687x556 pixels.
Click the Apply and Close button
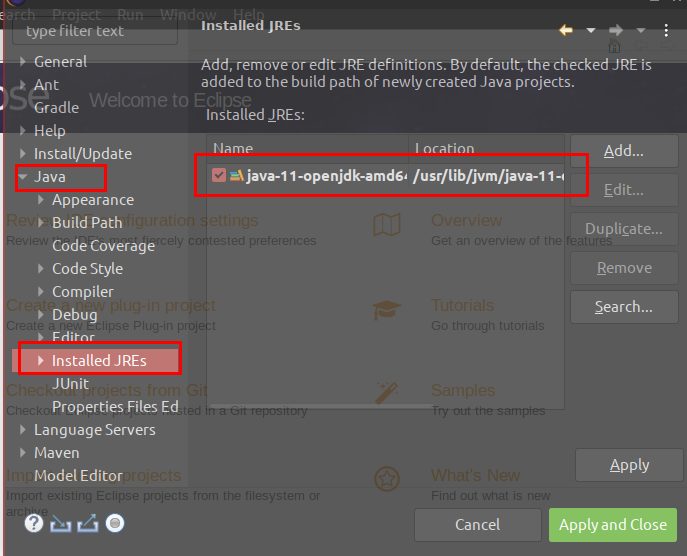pyautogui.click(x=613, y=525)
